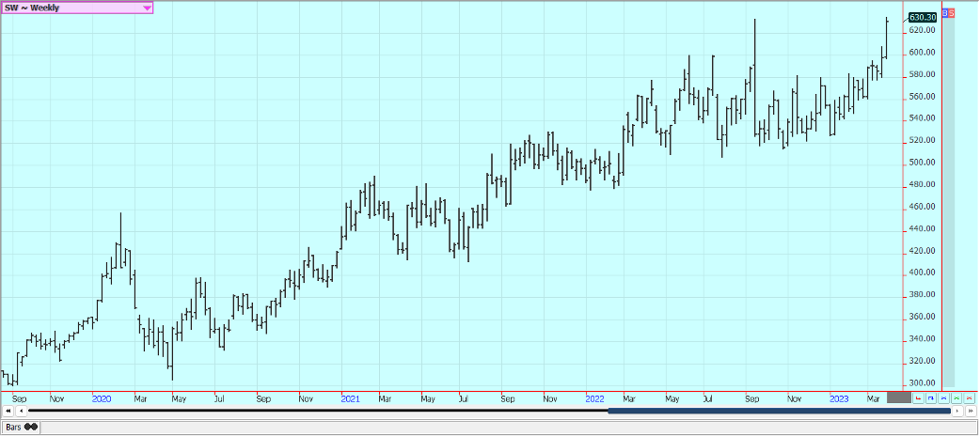Click the 540.00 price axis label
The width and height of the screenshot is (980, 436).
tap(922, 118)
